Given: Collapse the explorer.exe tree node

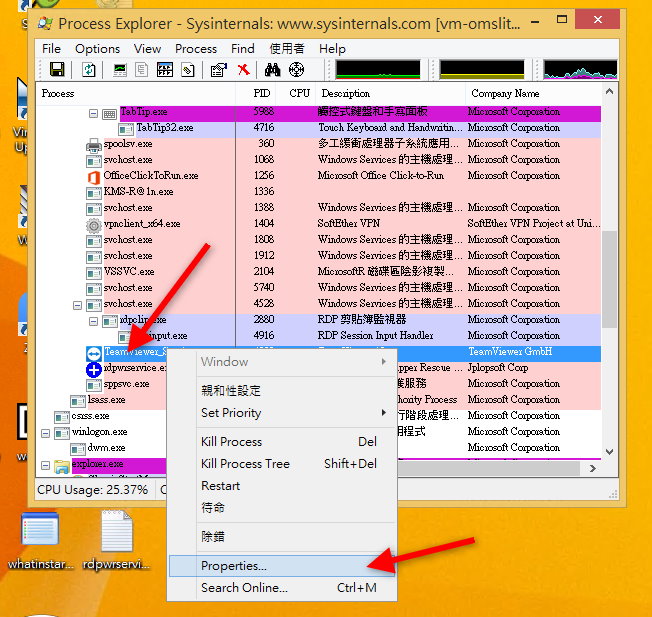Looking at the screenshot, I should tap(46, 465).
